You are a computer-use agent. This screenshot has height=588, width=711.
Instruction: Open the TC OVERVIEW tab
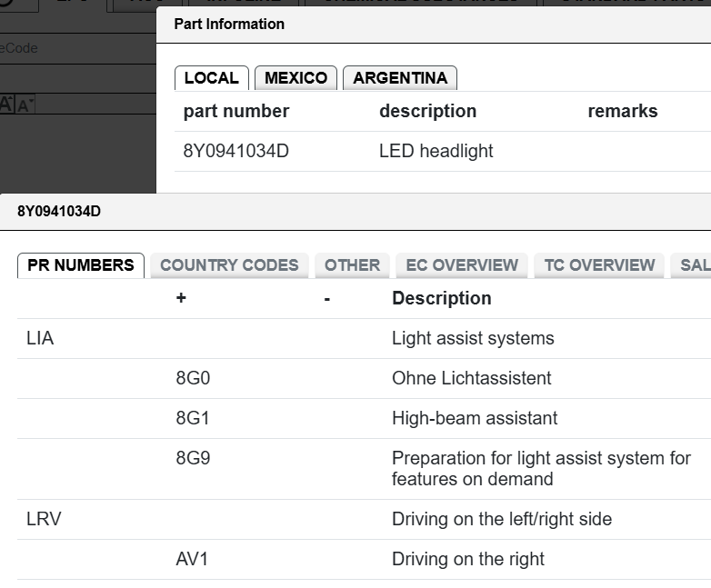[599, 265]
